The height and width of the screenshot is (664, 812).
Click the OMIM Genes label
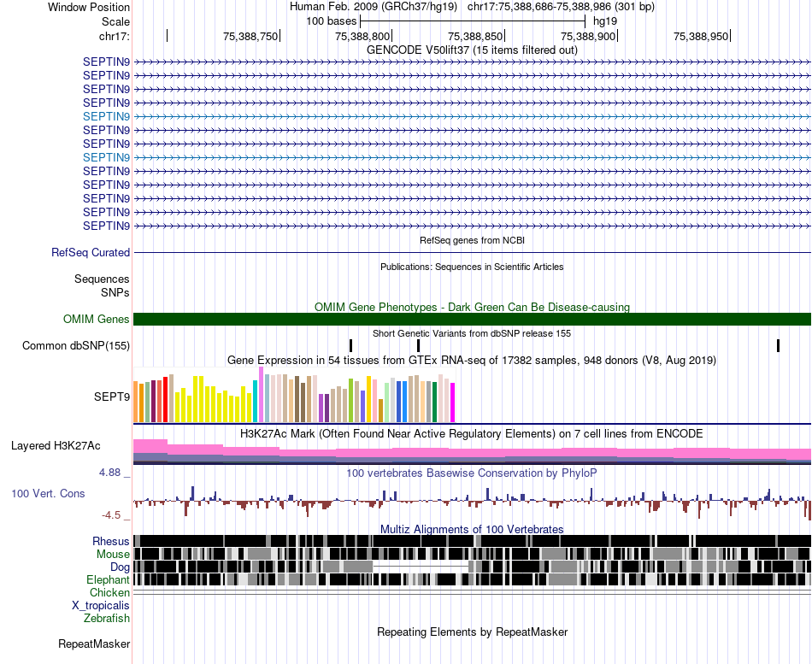pos(97,319)
